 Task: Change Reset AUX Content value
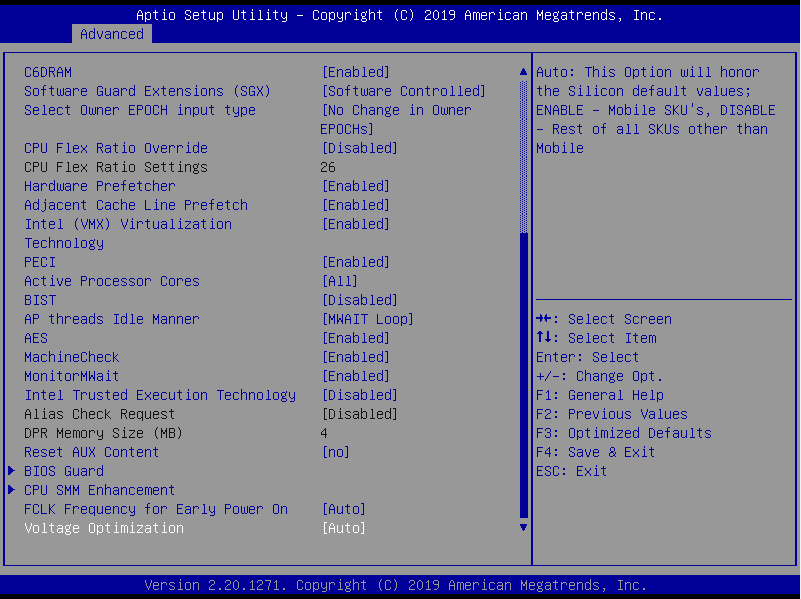(335, 452)
